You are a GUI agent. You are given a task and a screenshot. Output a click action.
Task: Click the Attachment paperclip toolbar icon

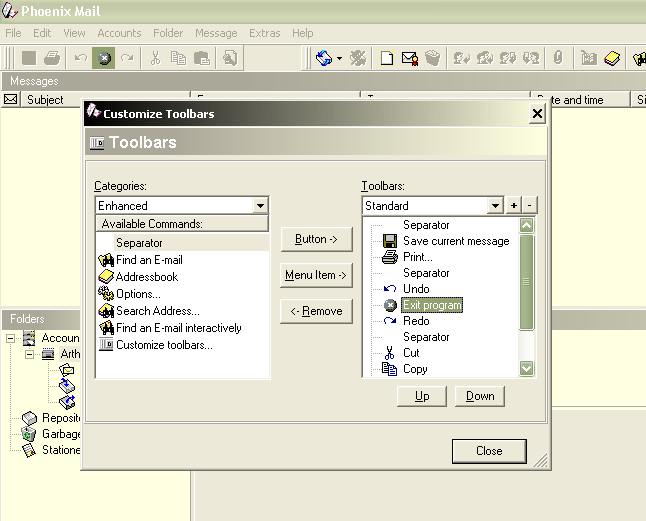point(557,57)
